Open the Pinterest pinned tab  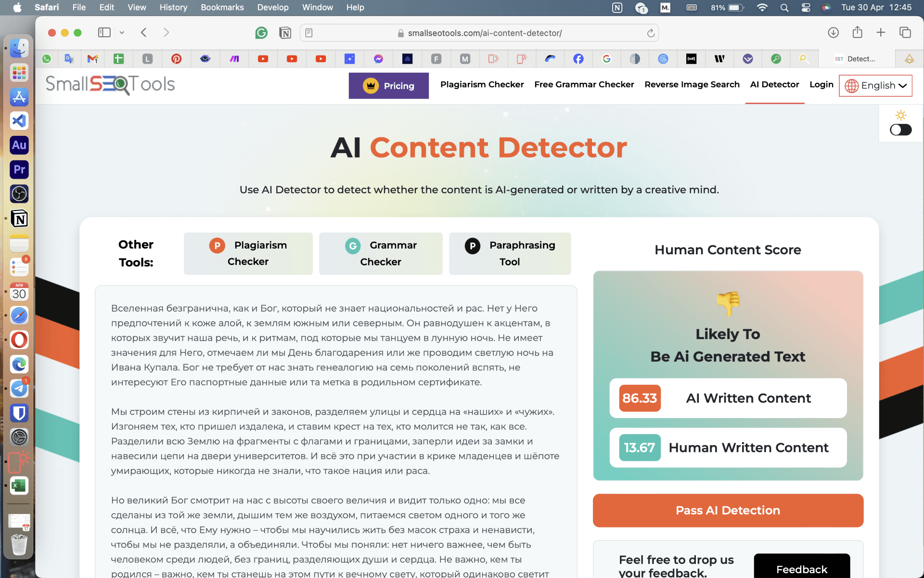tap(177, 59)
